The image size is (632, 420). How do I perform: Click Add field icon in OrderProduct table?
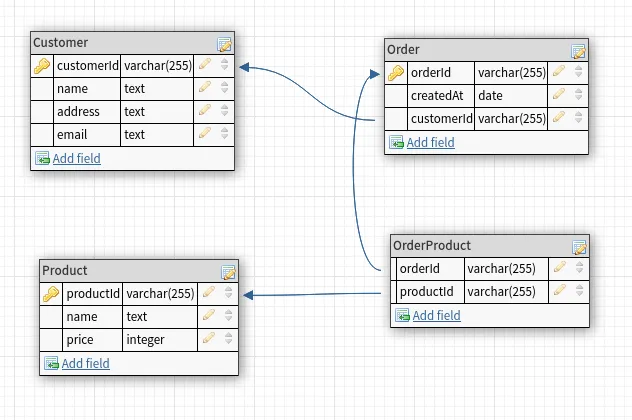402,315
